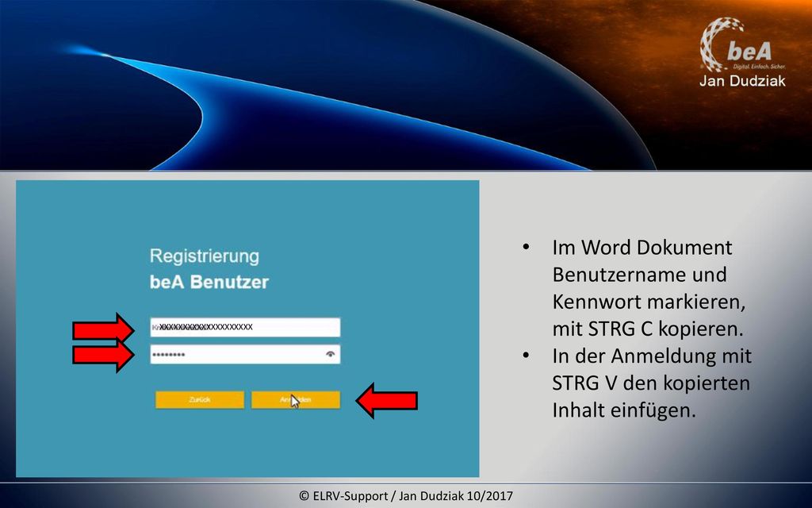812x508 pixels.
Task: Click the 'Jan Dudziak' name under logo
Action: click(x=742, y=81)
